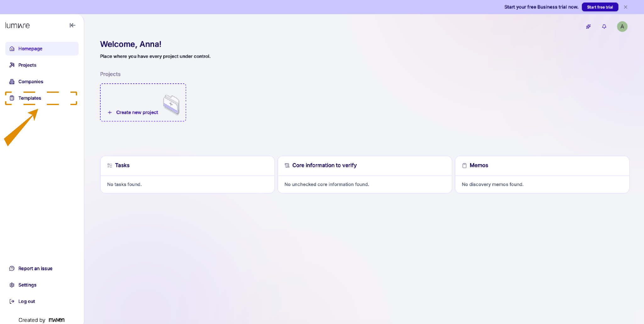This screenshot has width=644, height=324.
Task: Click the new project folder illustration
Action: click(171, 105)
